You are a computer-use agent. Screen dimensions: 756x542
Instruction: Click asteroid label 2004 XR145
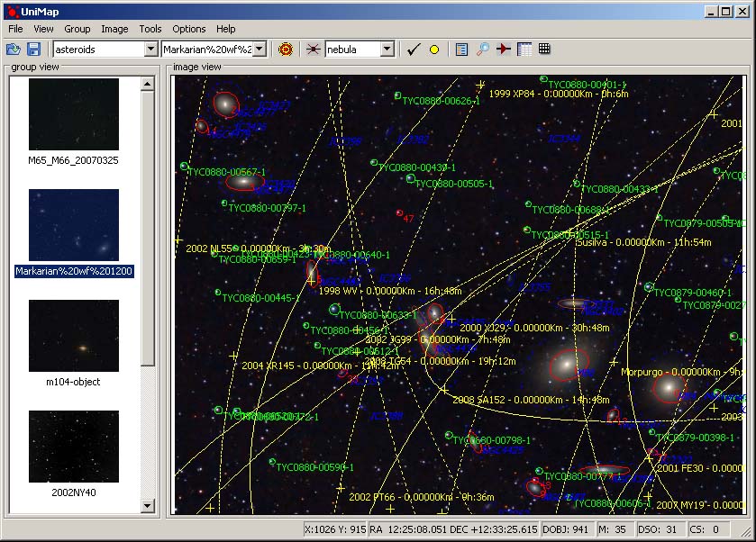coord(320,366)
